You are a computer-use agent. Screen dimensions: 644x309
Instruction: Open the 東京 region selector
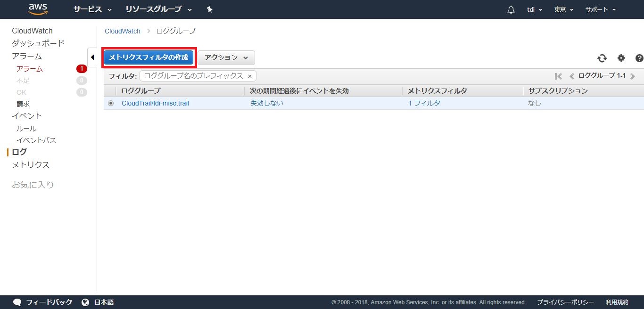coord(563,9)
